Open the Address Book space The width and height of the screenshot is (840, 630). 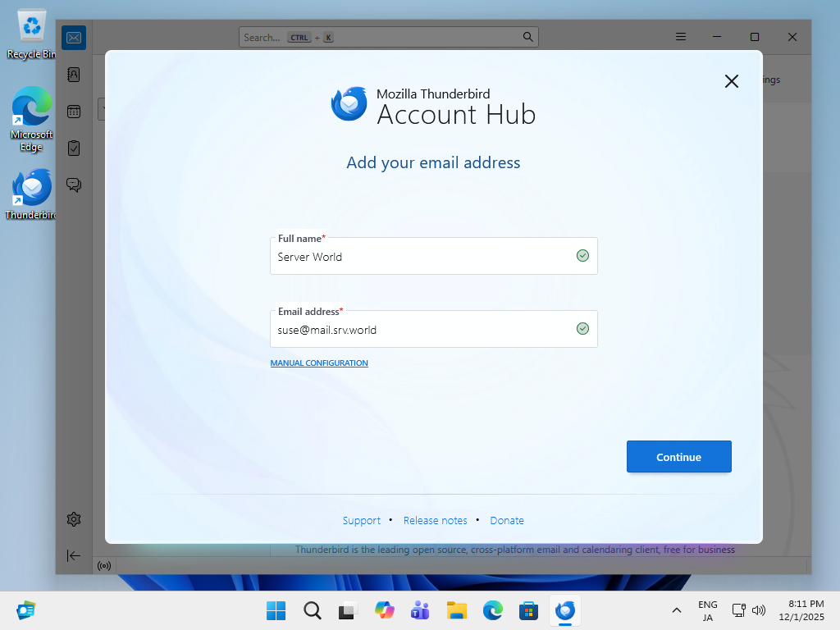pyautogui.click(x=74, y=74)
